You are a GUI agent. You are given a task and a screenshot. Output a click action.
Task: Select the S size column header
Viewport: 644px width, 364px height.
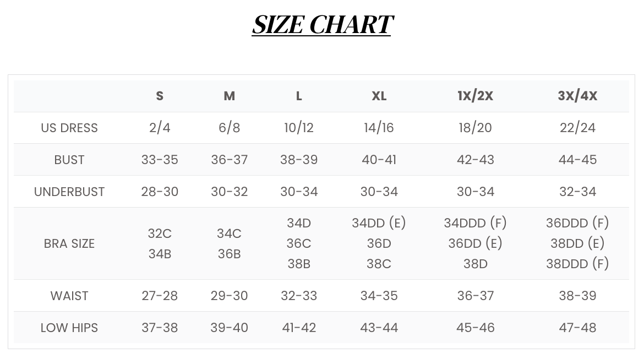(160, 96)
